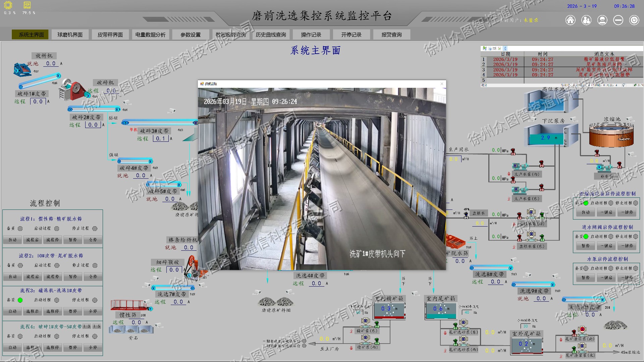Click 一键启 in 浓缩池设备启停流程控制
The width and height of the screenshot is (644, 362).
click(x=606, y=213)
